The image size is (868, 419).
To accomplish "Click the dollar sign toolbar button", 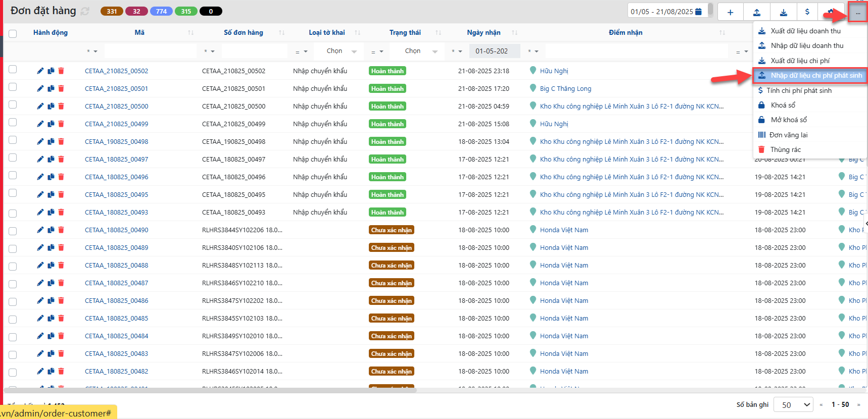I will click(x=807, y=12).
